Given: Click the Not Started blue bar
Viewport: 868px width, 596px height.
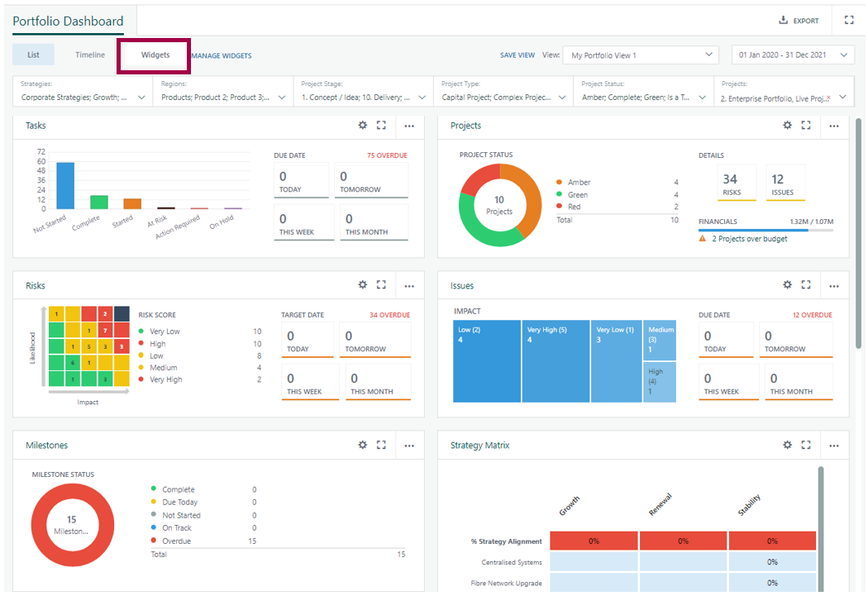Looking at the screenshot, I should pos(65,185).
